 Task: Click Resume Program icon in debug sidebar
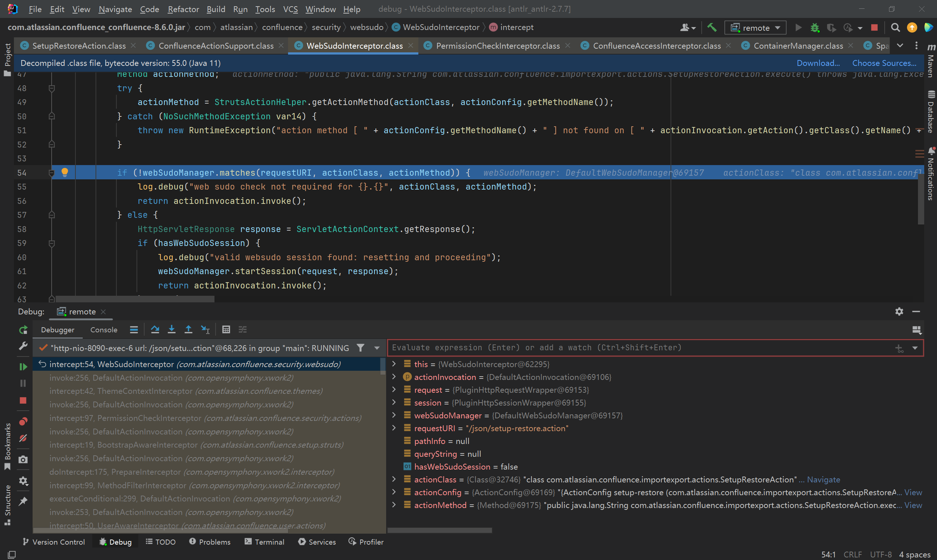tap(23, 366)
